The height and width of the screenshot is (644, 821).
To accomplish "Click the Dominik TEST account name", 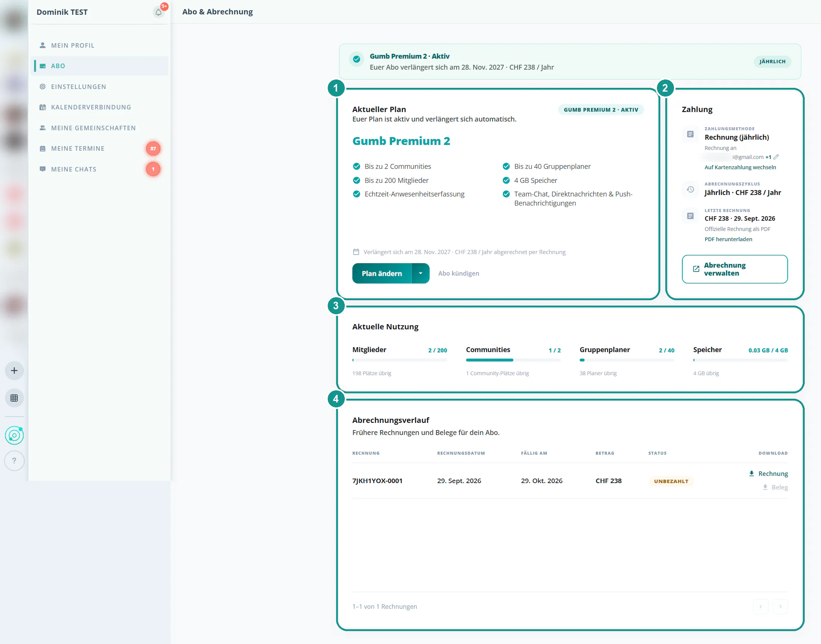I will point(62,12).
